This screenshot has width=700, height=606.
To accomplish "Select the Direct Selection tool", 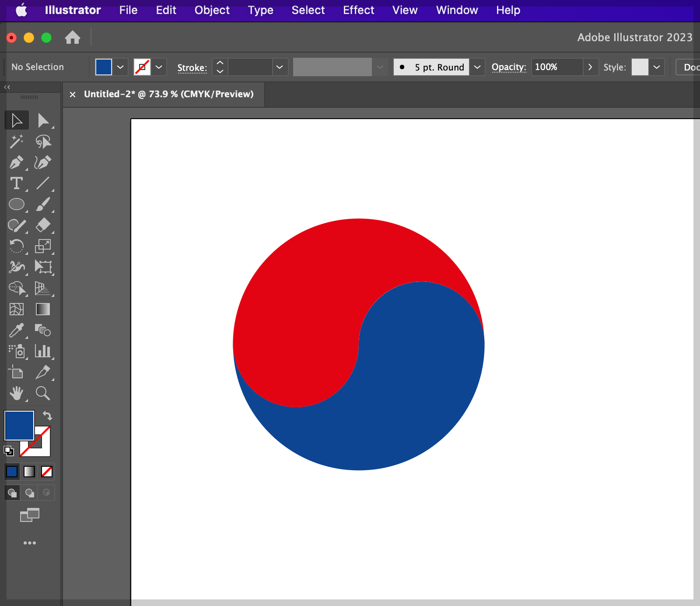I will tap(43, 120).
